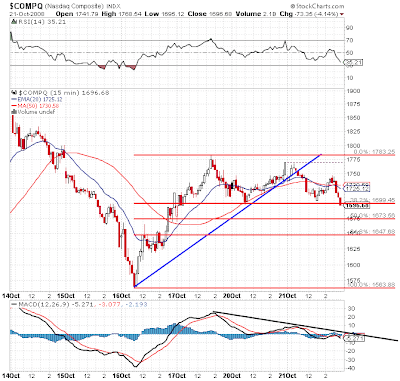
Task: Click the red MA(50) legend entry
Action: click(x=35, y=106)
